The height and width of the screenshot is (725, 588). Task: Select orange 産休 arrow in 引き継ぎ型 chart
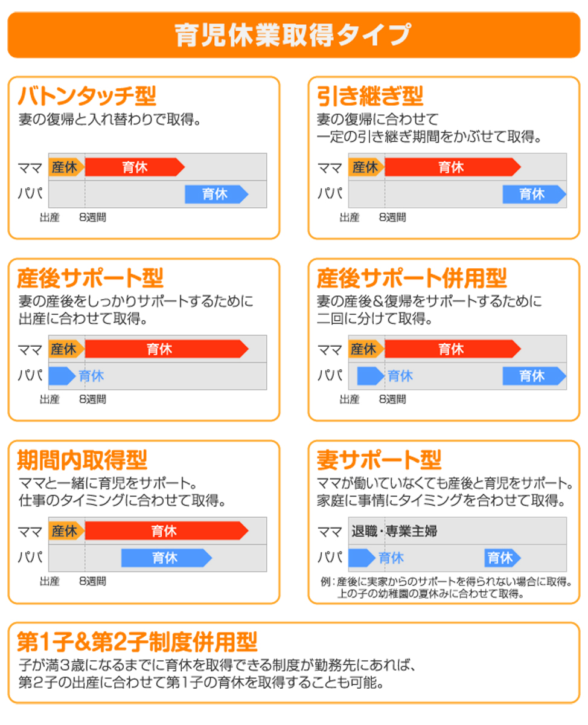point(365,167)
